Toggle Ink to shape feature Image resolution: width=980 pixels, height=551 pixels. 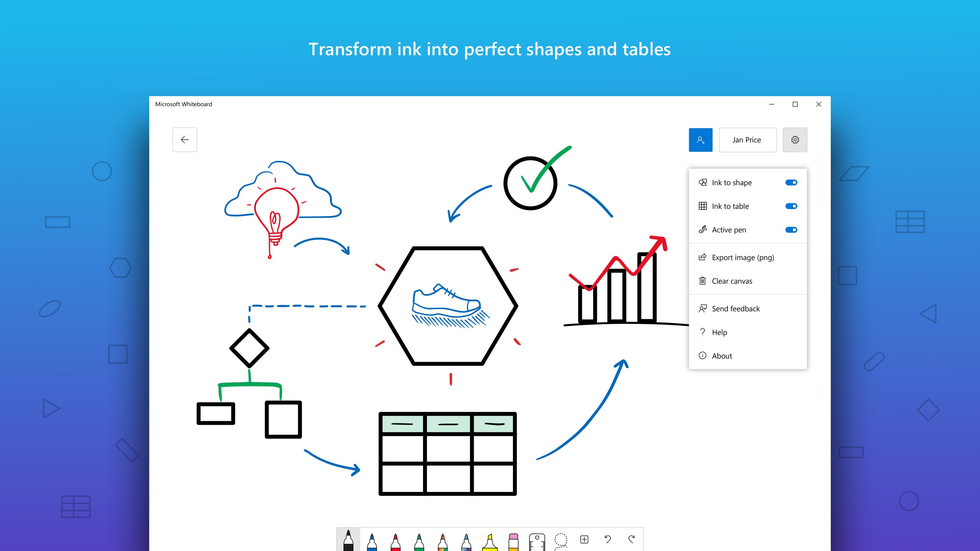point(792,182)
